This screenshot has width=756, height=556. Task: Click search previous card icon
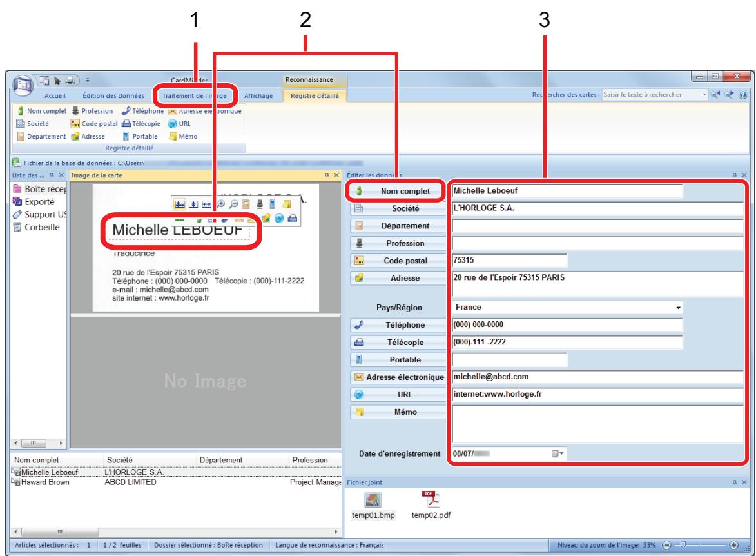pyautogui.click(x=715, y=95)
